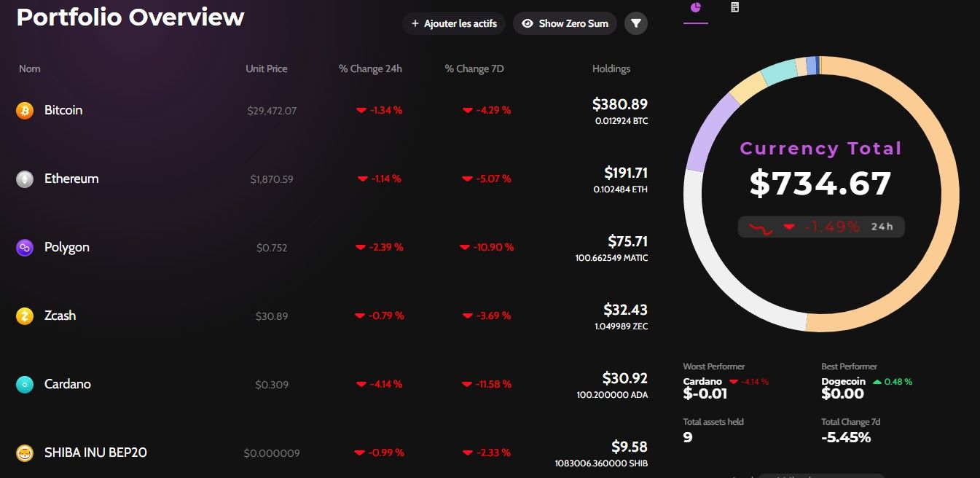The image size is (980, 478).
Task: Click the Polygon coin icon
Action: (25, 248)
